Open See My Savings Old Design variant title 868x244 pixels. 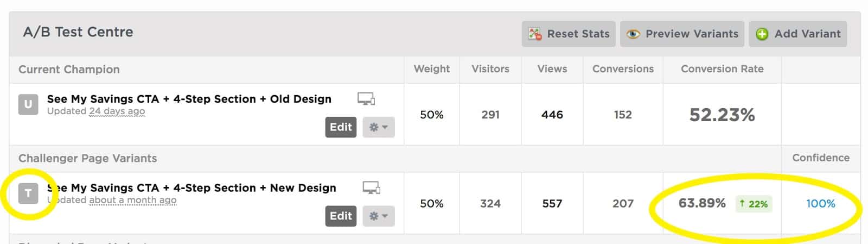189,99
